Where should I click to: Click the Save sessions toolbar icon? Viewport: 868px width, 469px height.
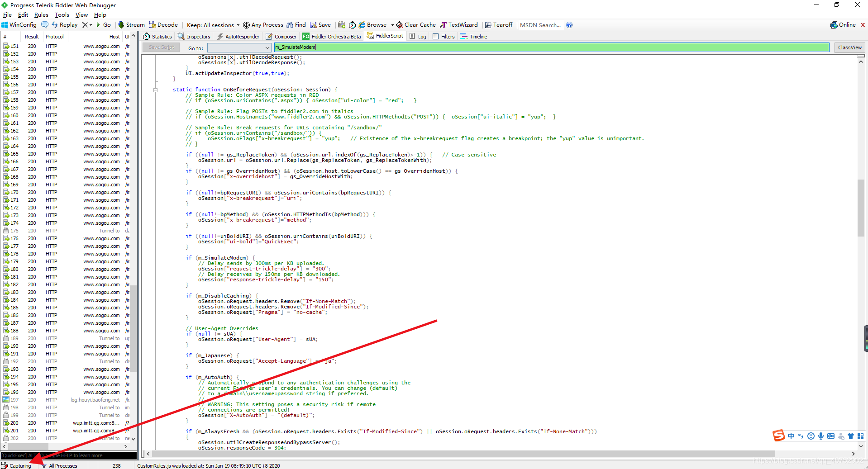pos(320,25)
